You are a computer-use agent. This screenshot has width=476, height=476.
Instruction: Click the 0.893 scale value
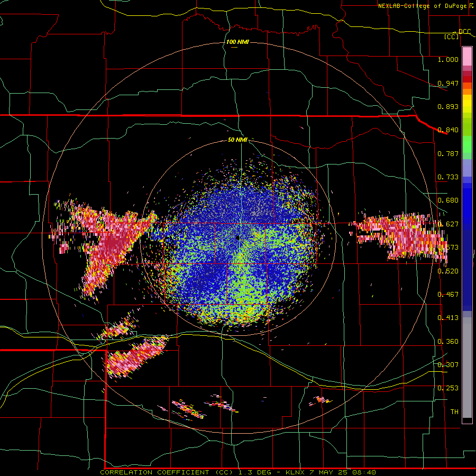pyautogui.click(x=448, y=106)
